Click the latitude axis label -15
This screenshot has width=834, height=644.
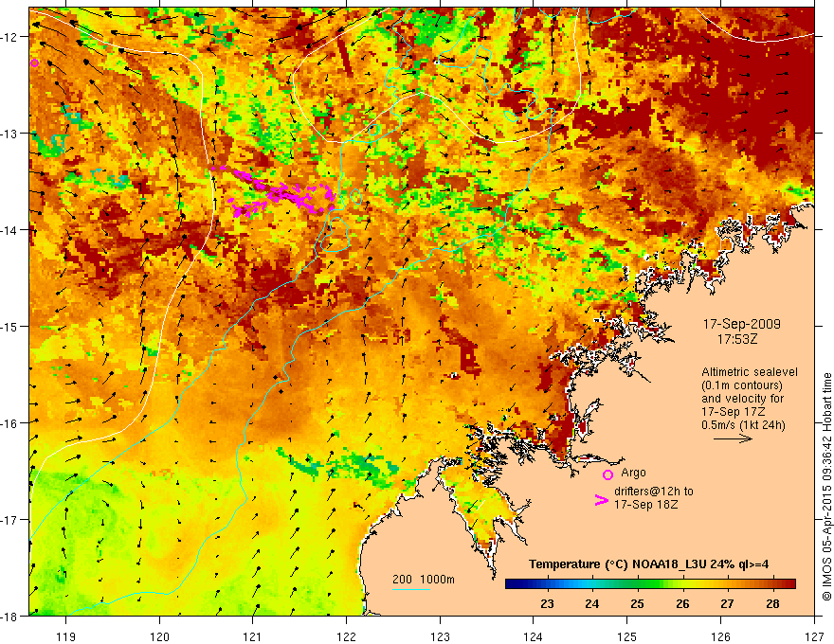tap(10, 326)
